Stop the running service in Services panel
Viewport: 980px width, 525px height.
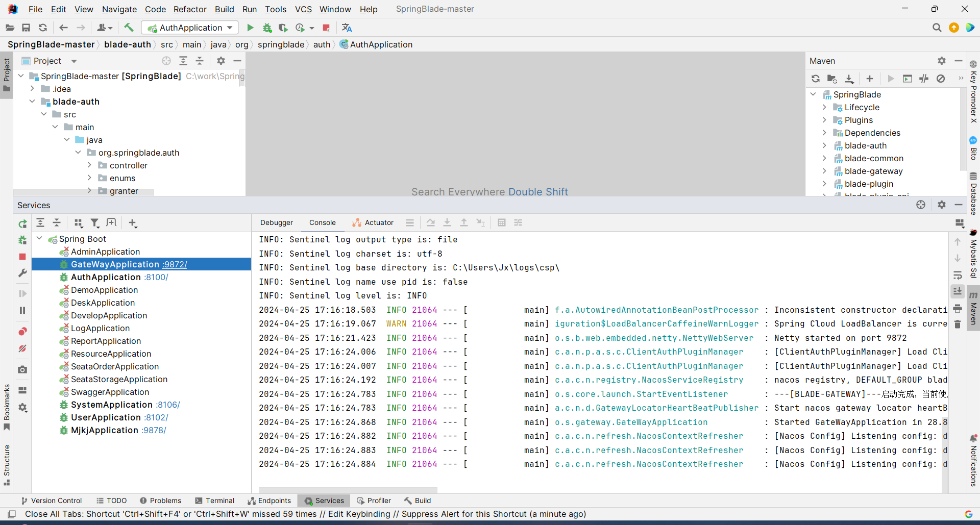(x=22, y=257)
